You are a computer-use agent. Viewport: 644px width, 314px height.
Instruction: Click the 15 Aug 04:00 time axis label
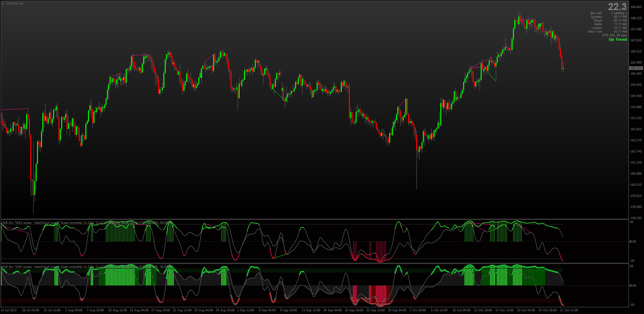tap(139, 310)
